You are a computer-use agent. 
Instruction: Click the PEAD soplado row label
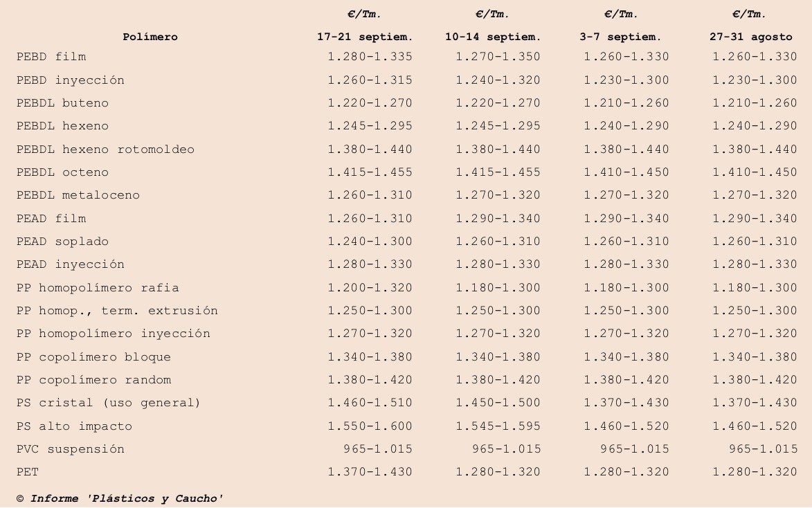(63, 242)
